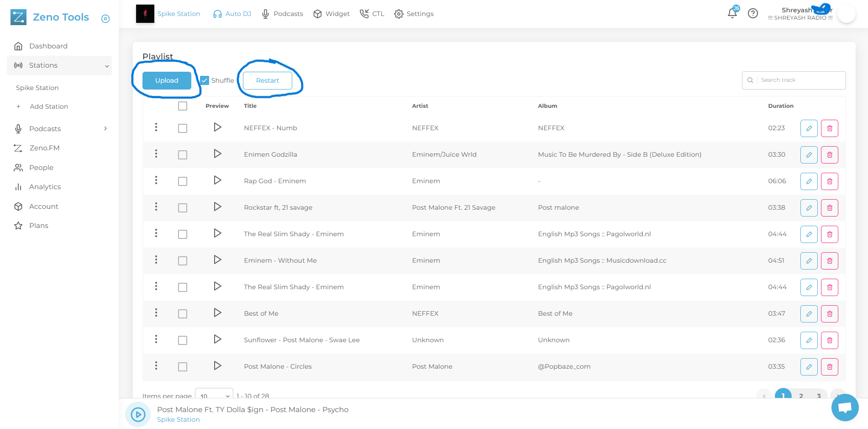
Task: Delete the Sunflower - Post Malone track
Action: (830, 340)
